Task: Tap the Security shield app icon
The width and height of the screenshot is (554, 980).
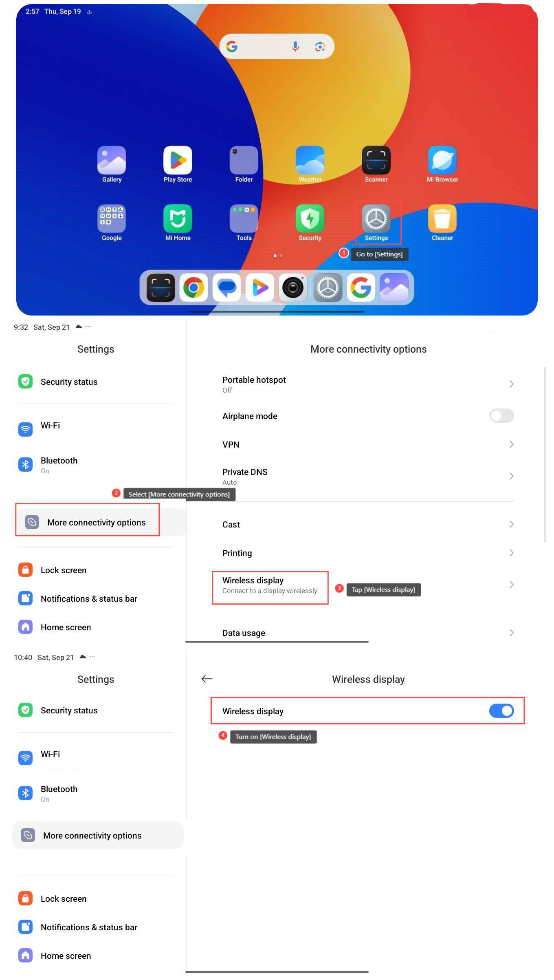Action: pos(310,218)
